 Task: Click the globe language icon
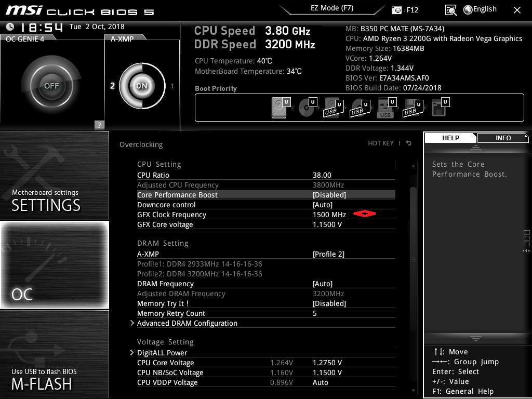468,10
